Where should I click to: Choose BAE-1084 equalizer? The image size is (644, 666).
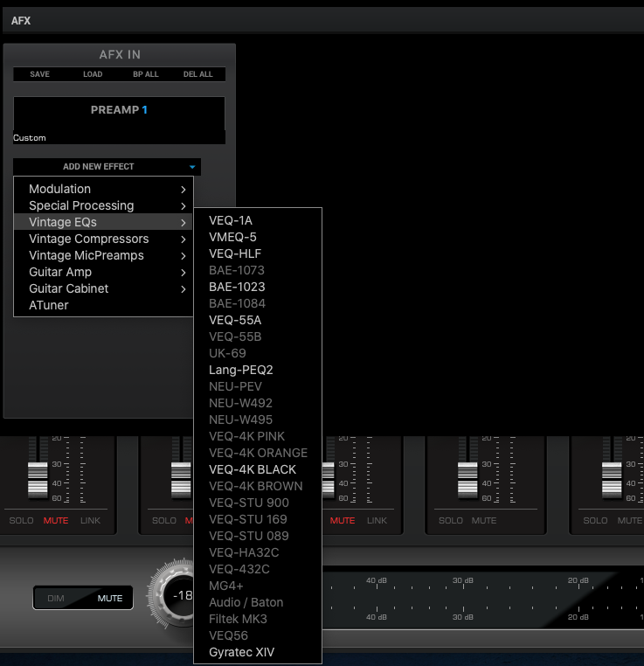258,303
